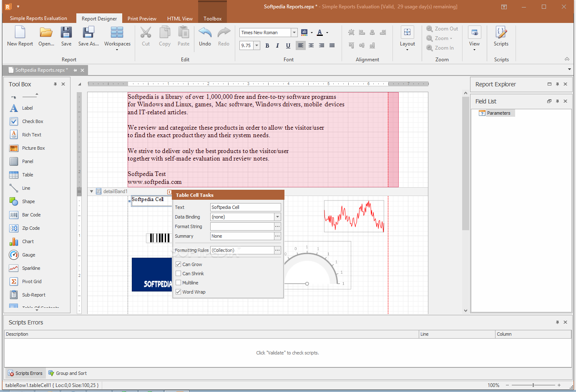Click the Text field containing Softpedia Cell
The image size is (576, 392).
coord(246,207)
